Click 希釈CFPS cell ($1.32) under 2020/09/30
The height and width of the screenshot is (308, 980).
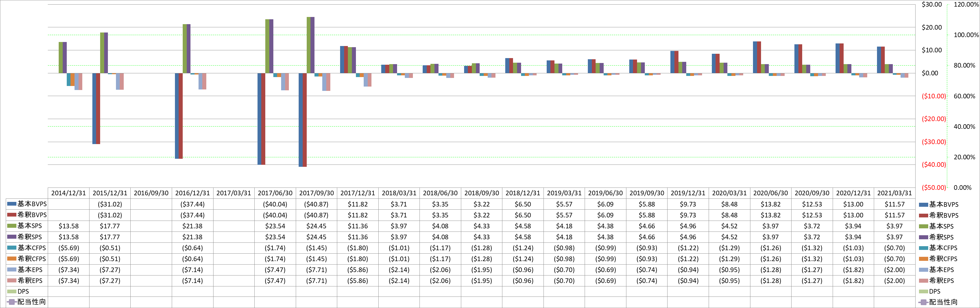tap(812, 259)
